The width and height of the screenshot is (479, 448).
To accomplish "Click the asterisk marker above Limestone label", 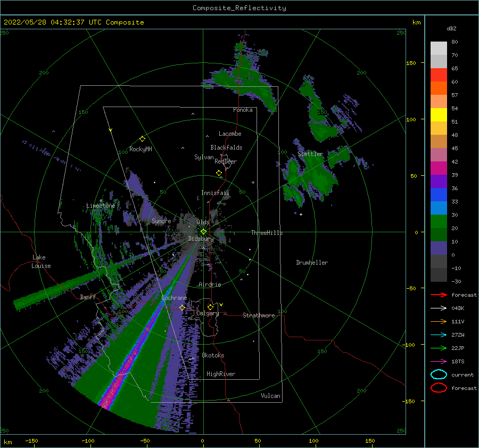I will pos(101,201).
